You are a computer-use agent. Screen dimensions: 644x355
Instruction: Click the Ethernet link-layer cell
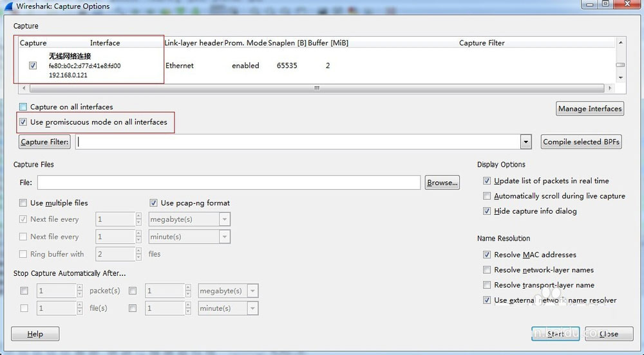point(180,66)
